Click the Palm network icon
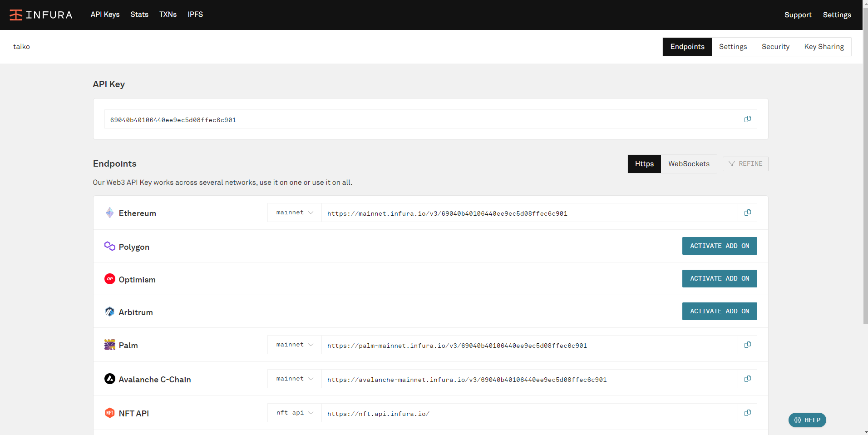Screen dimensions: 868x435 pos(110,345)
